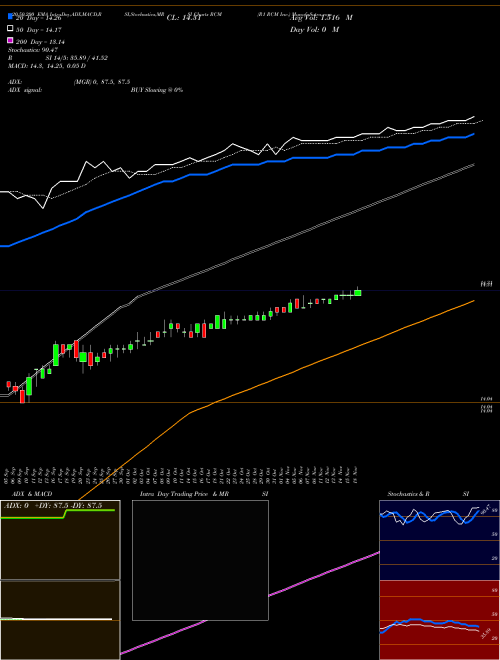Click the 'Day Vol: 0 M' text
The image size is (500, 660).
click(x=314, y=29)
